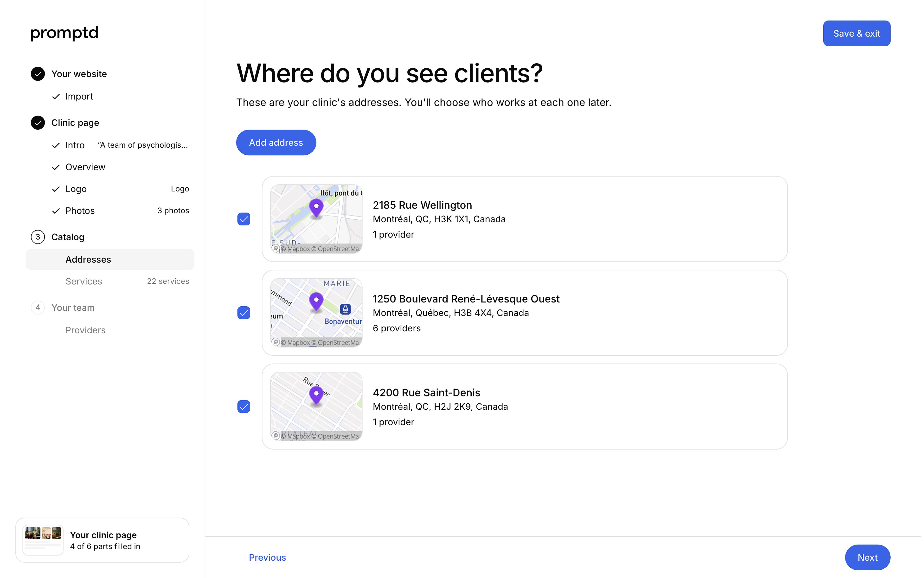This screenshot has height=578, width=924.
Task: Click the Mapbox logo on Wellington map
Action: 276,249
